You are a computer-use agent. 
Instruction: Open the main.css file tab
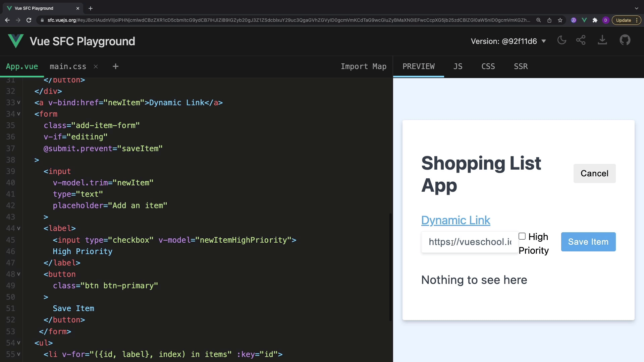point(68,66)
